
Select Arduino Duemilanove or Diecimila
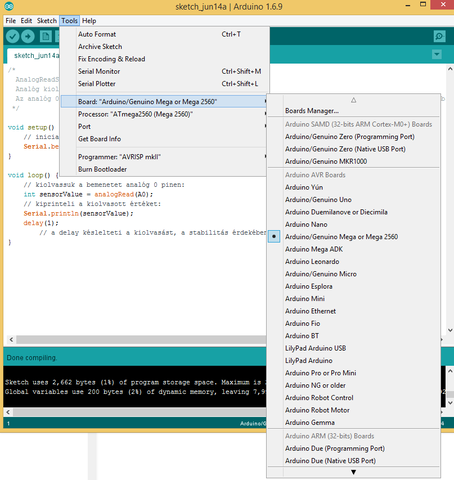click(x=354, y=212)
